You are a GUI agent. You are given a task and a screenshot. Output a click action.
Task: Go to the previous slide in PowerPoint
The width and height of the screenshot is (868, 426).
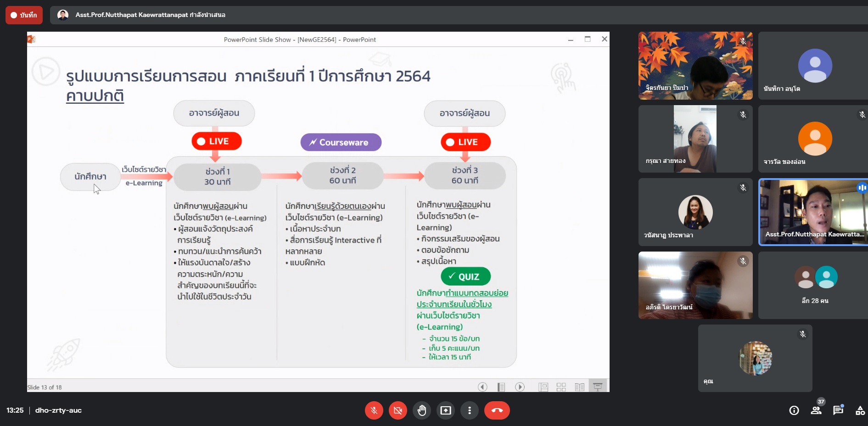click(x=482, y=387)
